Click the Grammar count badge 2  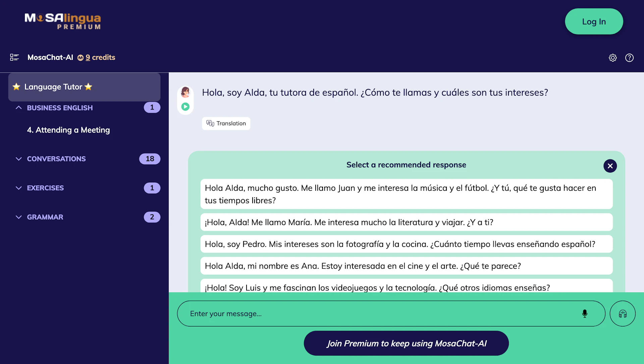point(152,217)
